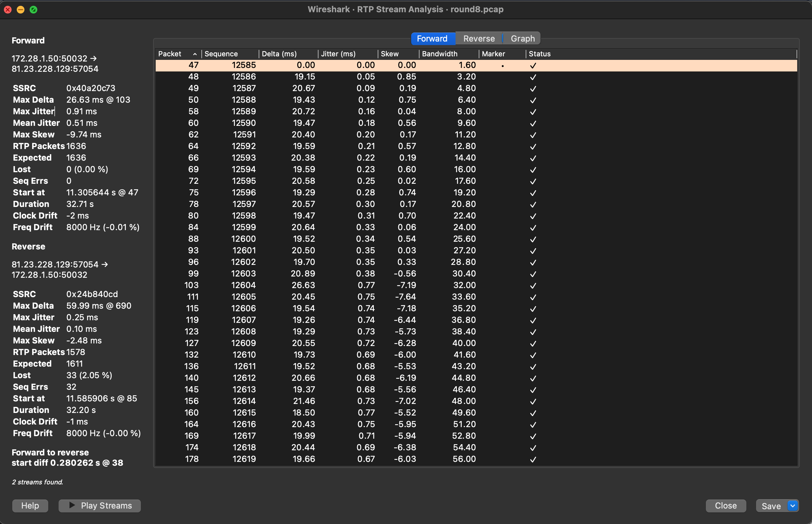Image resolution: width=812 pixels, height=524 pixels.
Task: Click the status checkmark for packet 178
Action: (x=533, y=459)
